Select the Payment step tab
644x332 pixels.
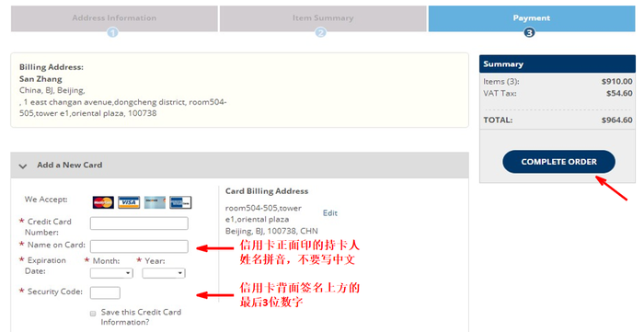pos(532,18)
